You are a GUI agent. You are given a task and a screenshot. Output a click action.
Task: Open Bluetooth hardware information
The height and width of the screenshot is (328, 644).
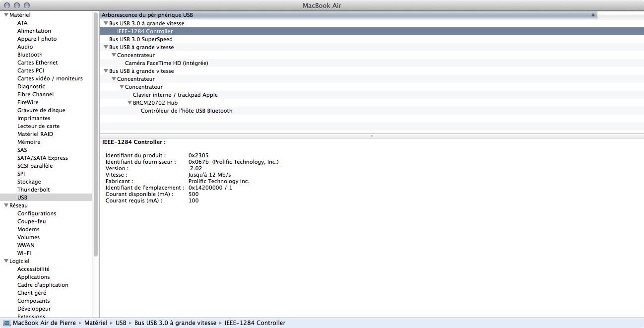pos(30,55)
